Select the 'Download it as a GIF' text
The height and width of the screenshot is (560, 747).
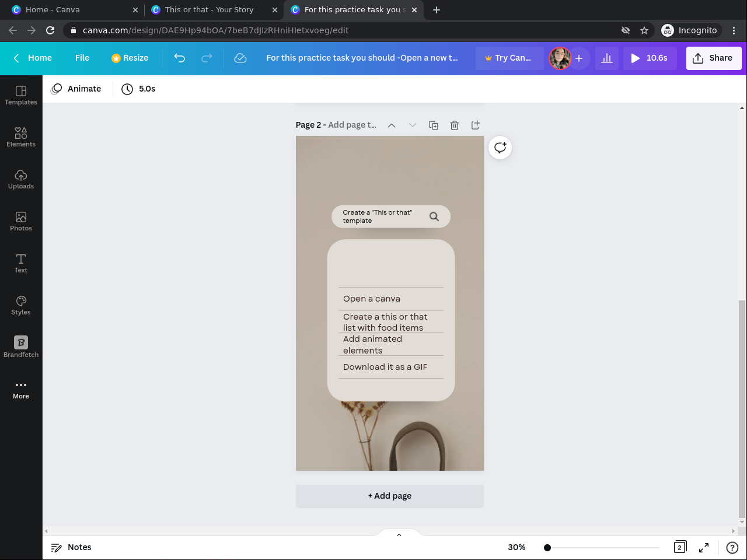point(385,367)
